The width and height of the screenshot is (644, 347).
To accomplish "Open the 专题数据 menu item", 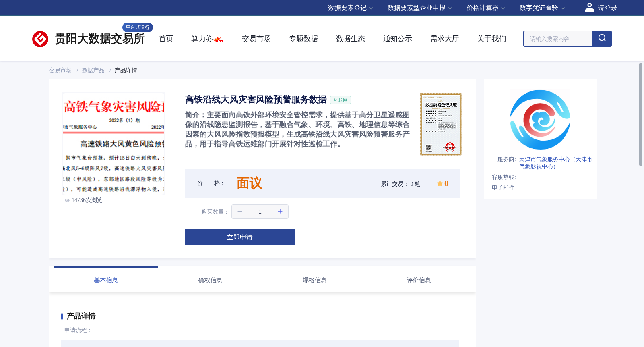I will [x=303, y=39].
